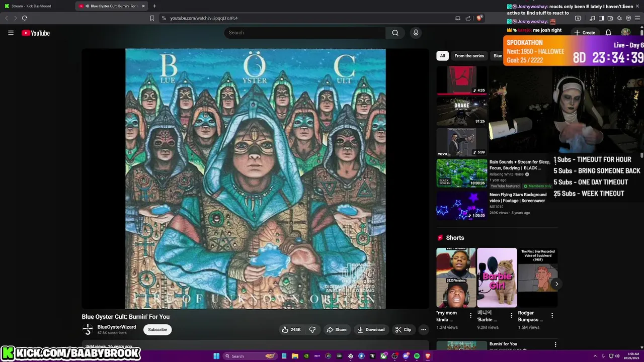Close the Blue Oyster Cult tab

point(143,6)
